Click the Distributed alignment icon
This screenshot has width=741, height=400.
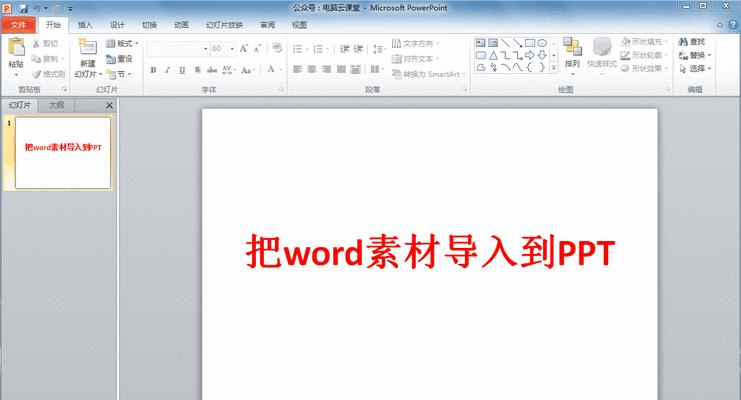(356, 70)
